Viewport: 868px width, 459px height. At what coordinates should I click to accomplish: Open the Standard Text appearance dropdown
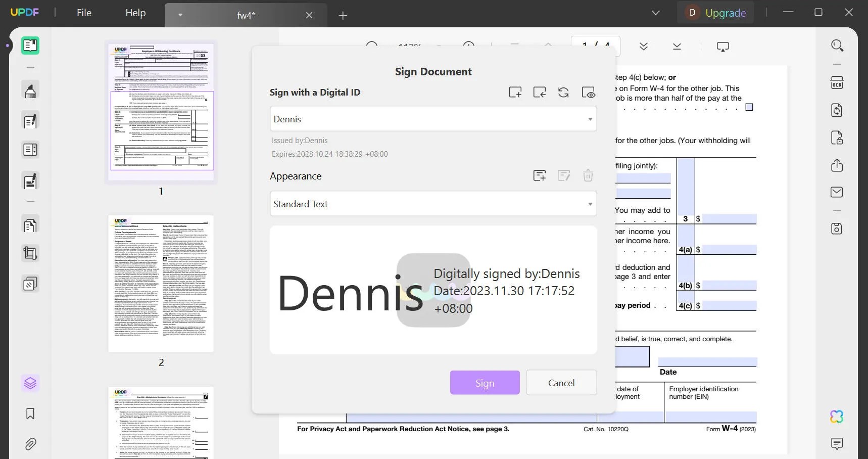pos(589,204)
